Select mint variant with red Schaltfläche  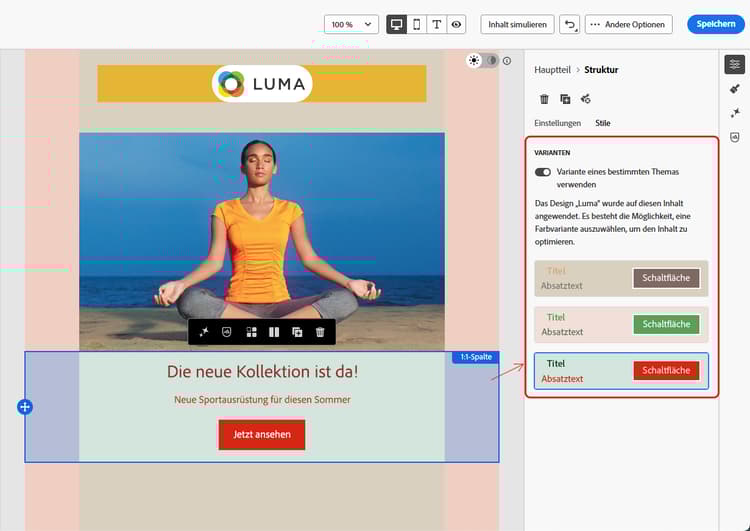(x=621, y=371)
